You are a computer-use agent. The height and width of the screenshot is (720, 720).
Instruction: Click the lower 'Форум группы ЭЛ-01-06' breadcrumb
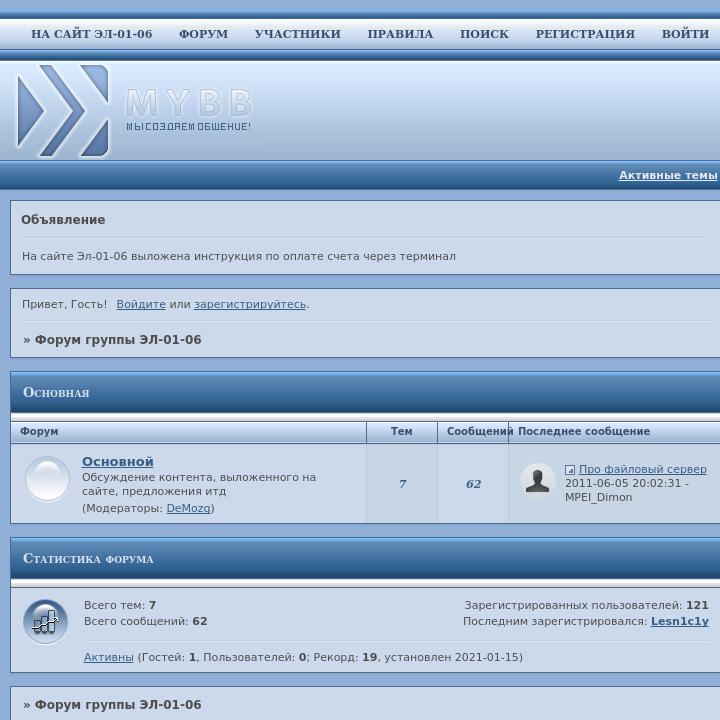[x=118, y=705]
